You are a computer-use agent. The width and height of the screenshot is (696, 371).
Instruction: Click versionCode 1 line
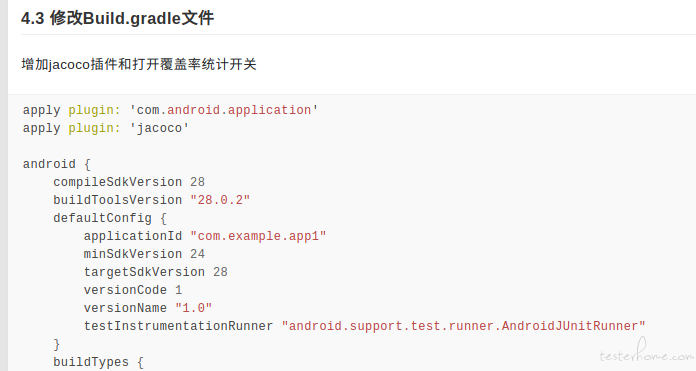133,290
